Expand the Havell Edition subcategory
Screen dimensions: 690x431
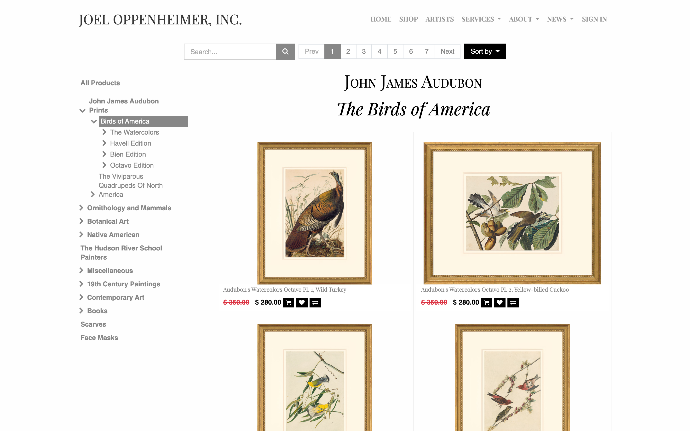tap(104, 143)
